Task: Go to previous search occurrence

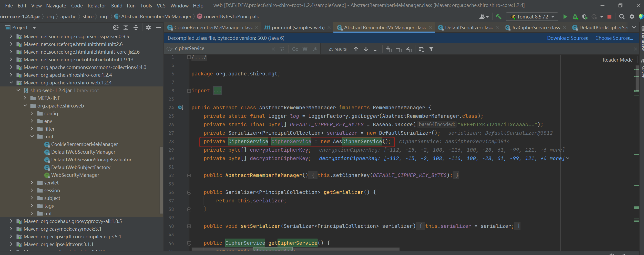Action: point(356,49)
